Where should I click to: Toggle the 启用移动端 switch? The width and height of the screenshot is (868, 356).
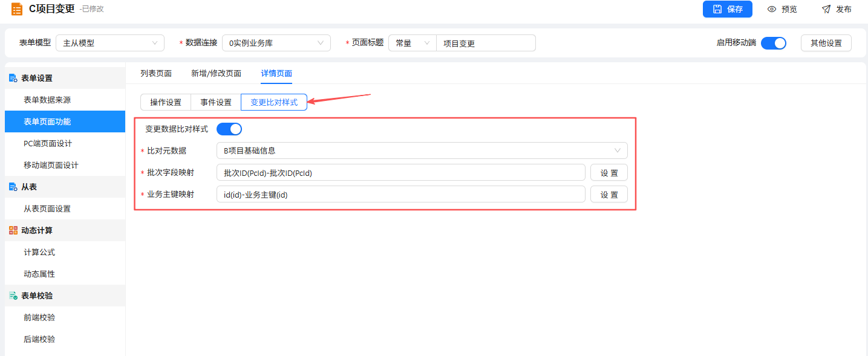click(x=774, y=43)
